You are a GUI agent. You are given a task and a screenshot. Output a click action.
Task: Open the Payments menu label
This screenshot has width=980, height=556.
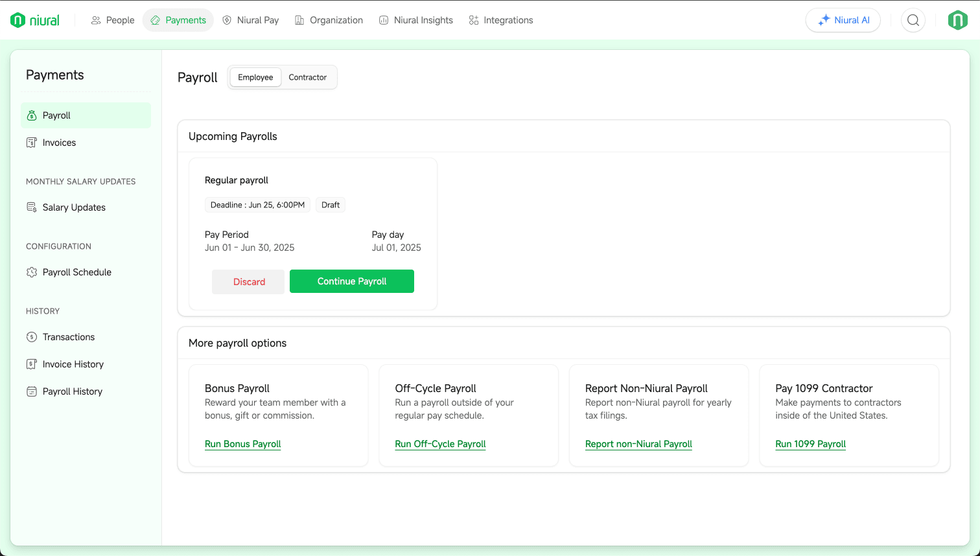185,20
